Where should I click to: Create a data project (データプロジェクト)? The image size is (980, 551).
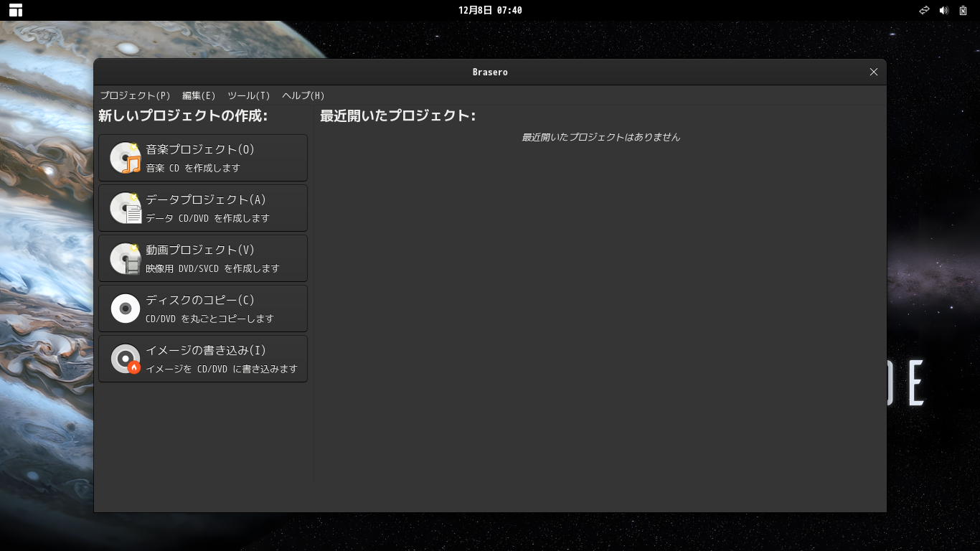(x=203, y=208)
